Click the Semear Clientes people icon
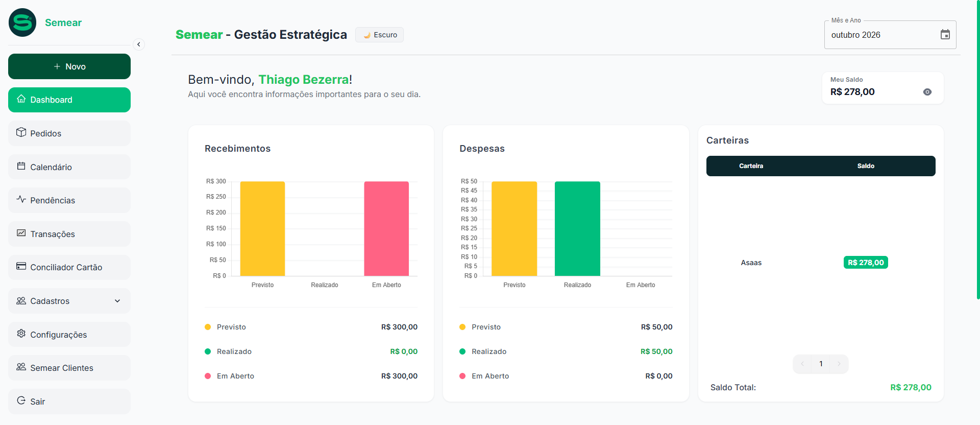Viewport: 980px width, 425px height. (21, 367)
